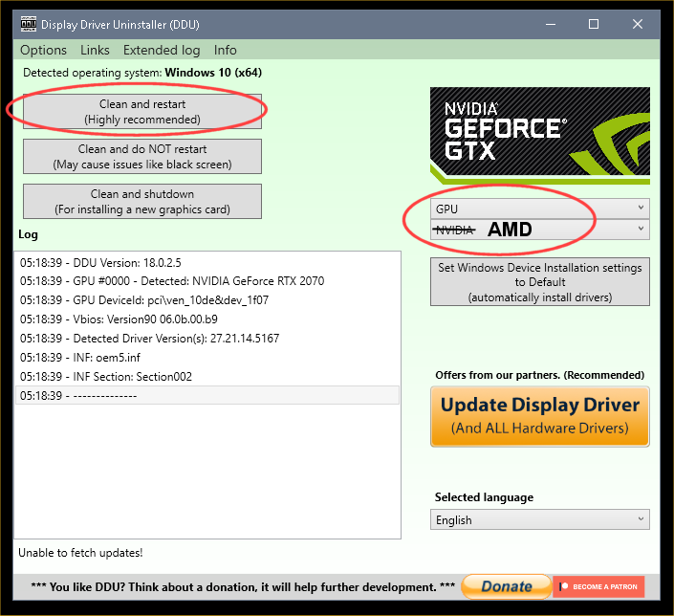This screenshot has width=674, height=616.
Task: Select log line INF Section: Section002
Action: [207, 377]
